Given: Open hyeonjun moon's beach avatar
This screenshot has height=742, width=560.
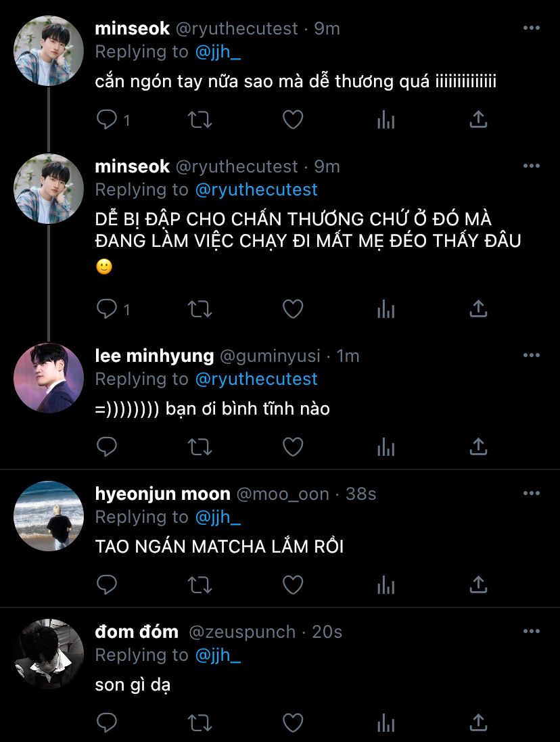Looking at the screenshot, I should [x=49, y=516].
